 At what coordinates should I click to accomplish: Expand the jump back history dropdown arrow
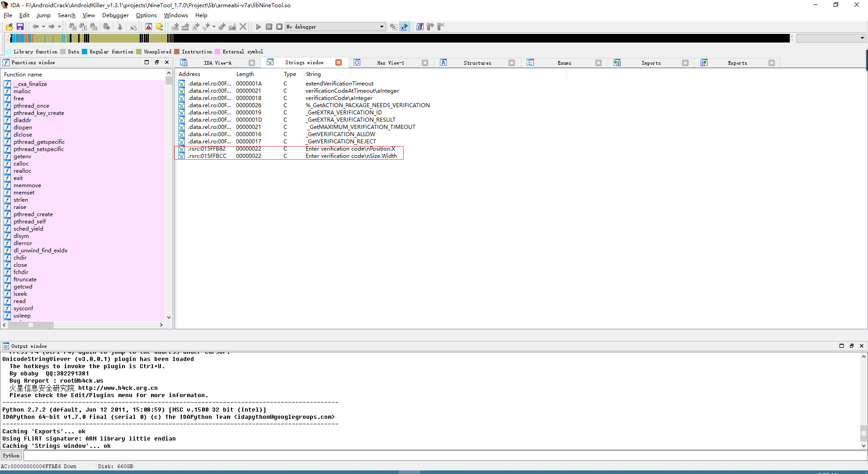click(x=43, y=27)
